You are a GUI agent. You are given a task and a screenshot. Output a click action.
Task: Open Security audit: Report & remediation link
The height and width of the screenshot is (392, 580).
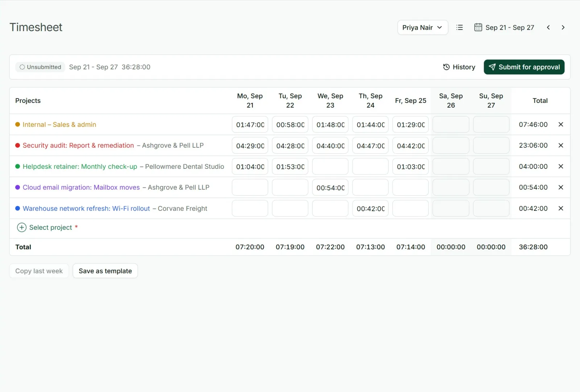coord(78,145)
